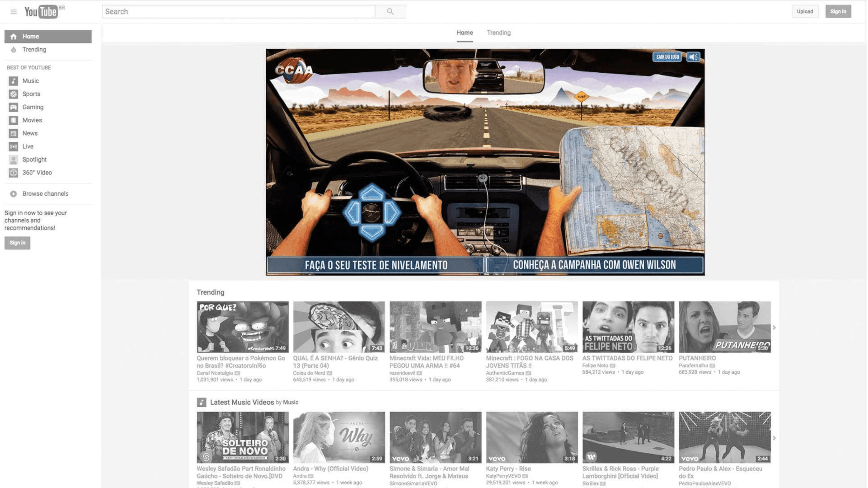The height and width of the screenshot is (488, 868).
Task: Click the Trending flame icon in sidebar
Action: click(x=13, y=50)
